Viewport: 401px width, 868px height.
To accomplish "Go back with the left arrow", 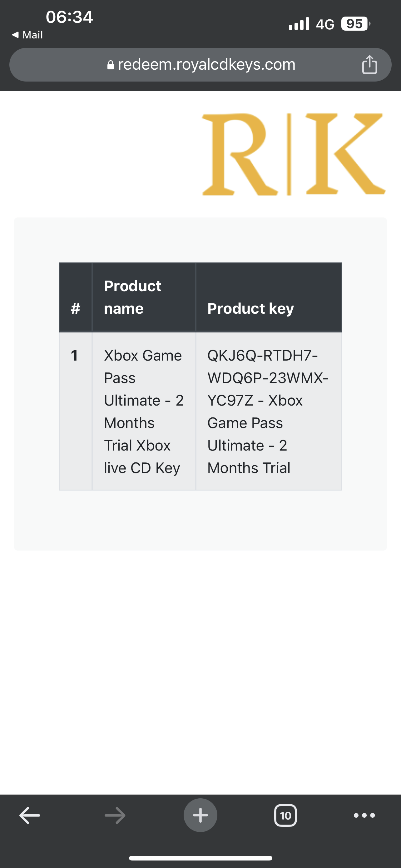I will [x=30, y=816].
